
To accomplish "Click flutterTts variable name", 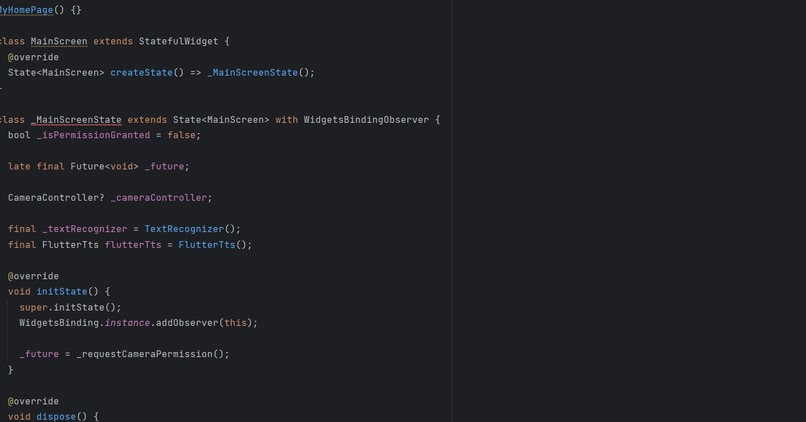I will (x=133, y=245).
